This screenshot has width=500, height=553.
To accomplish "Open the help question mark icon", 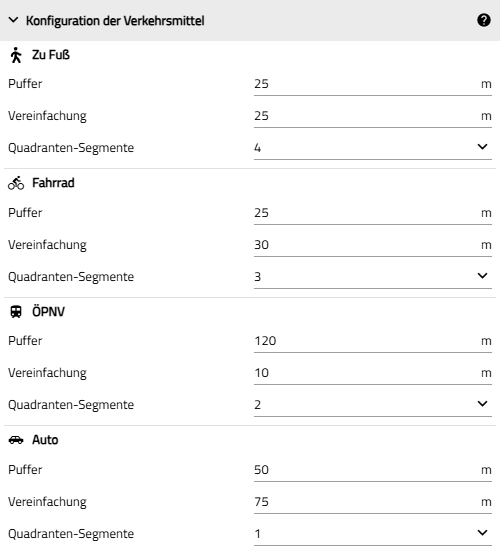I will (x=484, y=20).
